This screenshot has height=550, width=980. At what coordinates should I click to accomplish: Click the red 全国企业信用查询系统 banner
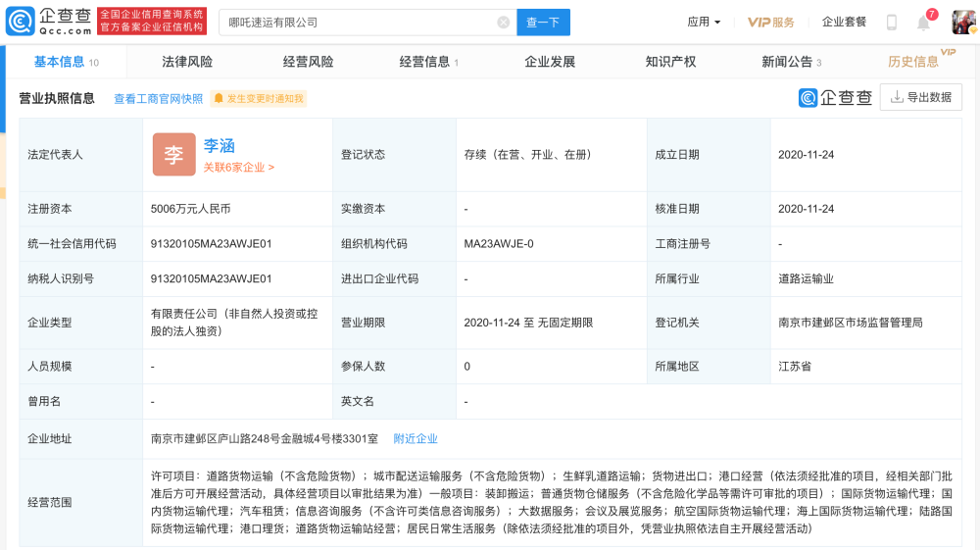152,21
